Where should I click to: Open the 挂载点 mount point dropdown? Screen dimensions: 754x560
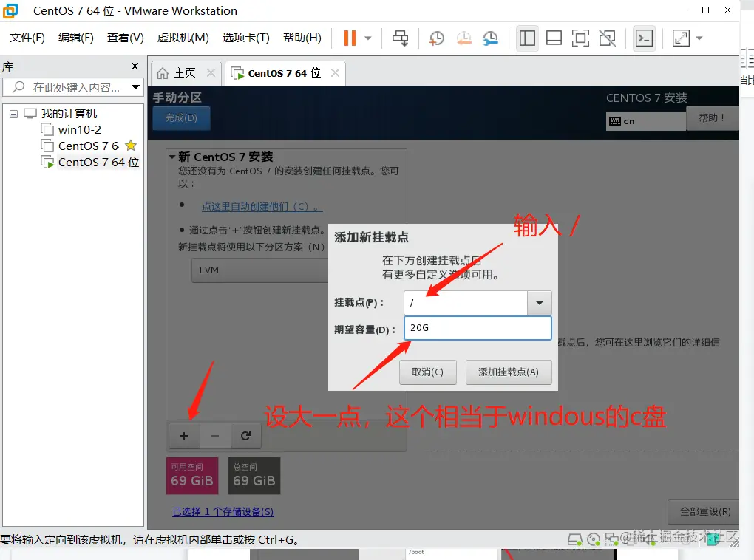pos(539,303)
